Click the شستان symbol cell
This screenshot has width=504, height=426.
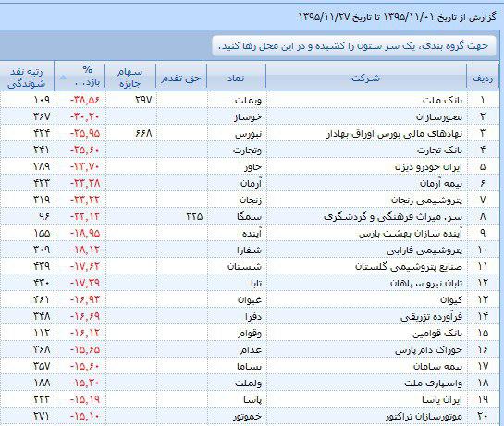tap(238, 266)
